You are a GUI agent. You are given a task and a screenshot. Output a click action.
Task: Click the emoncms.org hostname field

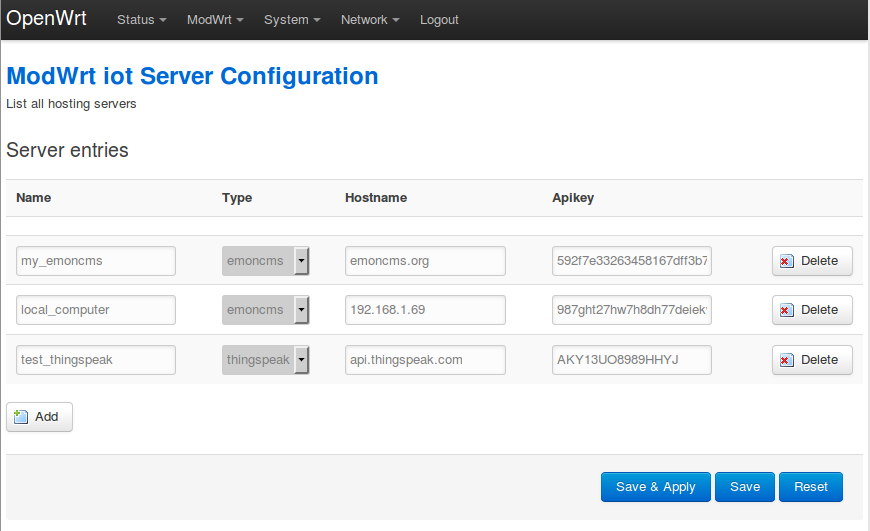(425, 261)
